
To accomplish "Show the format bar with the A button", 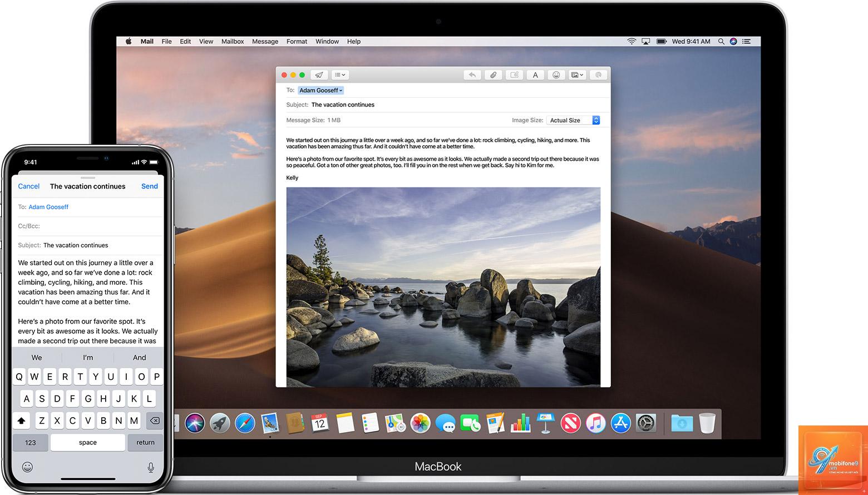I will pos(535,75).
